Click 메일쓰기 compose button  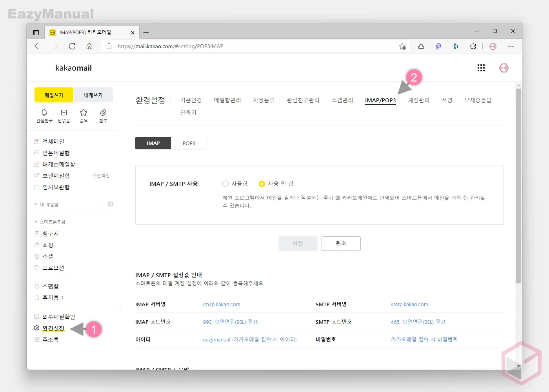pos(54,95)
